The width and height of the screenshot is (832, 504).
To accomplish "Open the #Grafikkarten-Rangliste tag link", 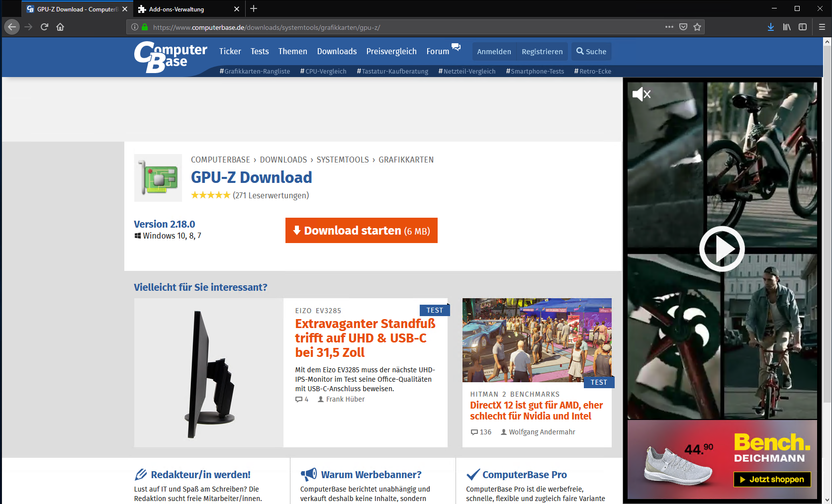I will coord(255,71).
